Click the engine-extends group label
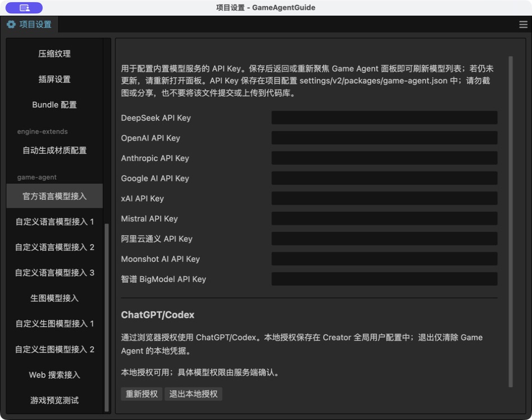Screen dimensions: 532x420 tap(43, 132)
